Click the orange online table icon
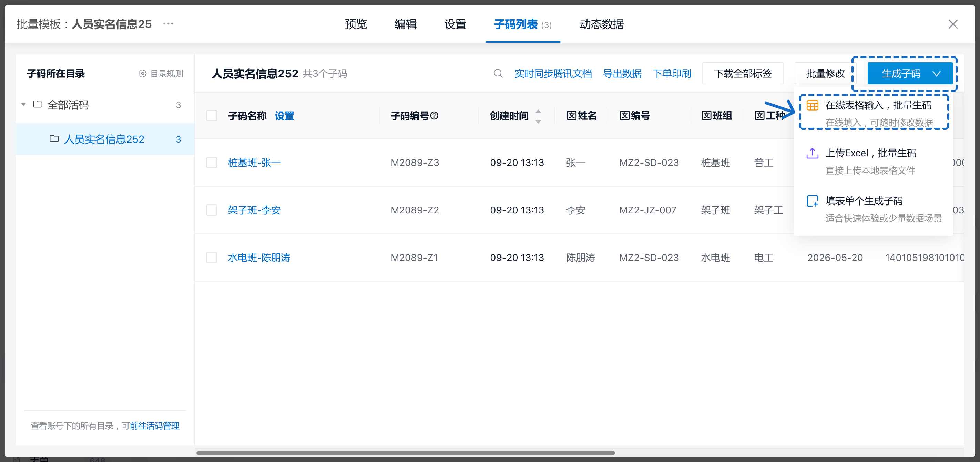This screenshot has width=980, height=462. 812,105
